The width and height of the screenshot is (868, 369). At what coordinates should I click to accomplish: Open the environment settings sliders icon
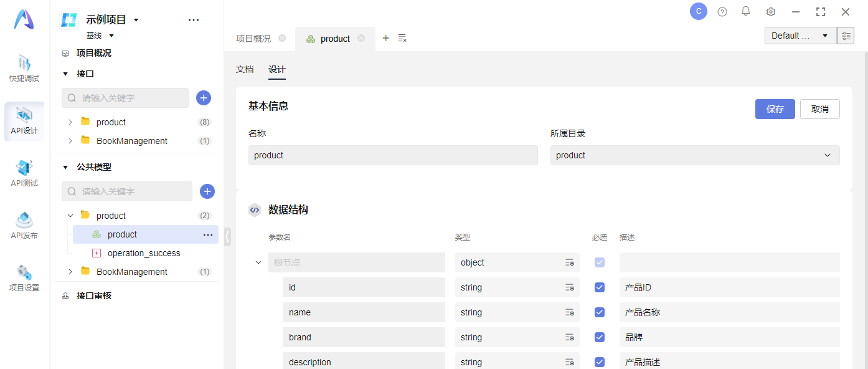click(x=846, y=36)
